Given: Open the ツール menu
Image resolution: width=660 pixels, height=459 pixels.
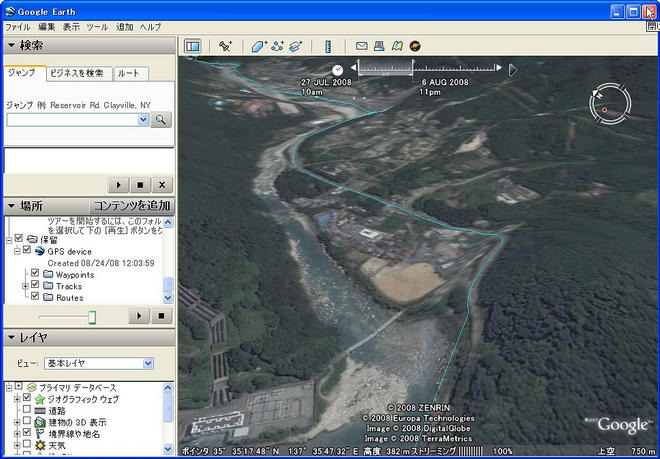Looking at the screenshot, I should [97, 26].
